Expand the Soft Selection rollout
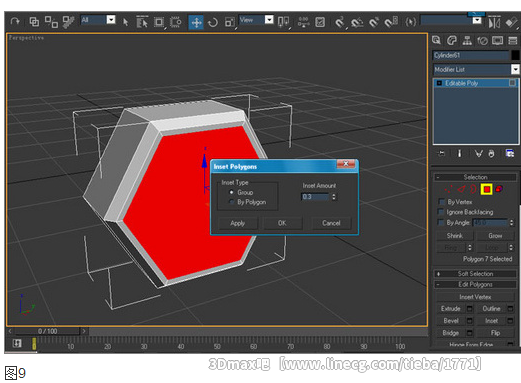The height and width of the screenshot is (383, 521). pos(475,274)
